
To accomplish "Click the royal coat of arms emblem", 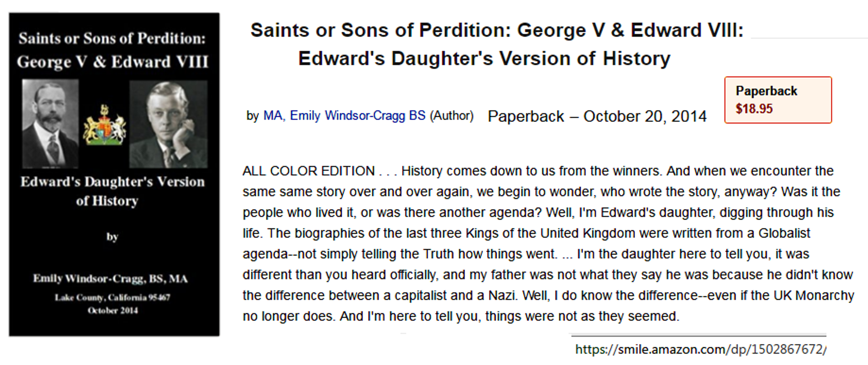I will 105,125.
